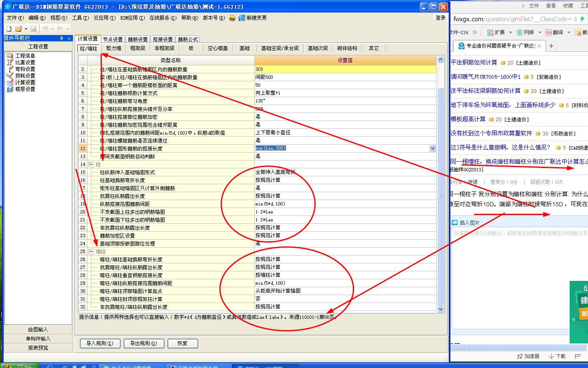588x368 pixels.
Task: Open the 在线服务(S) menu
Action: (163, 18)
